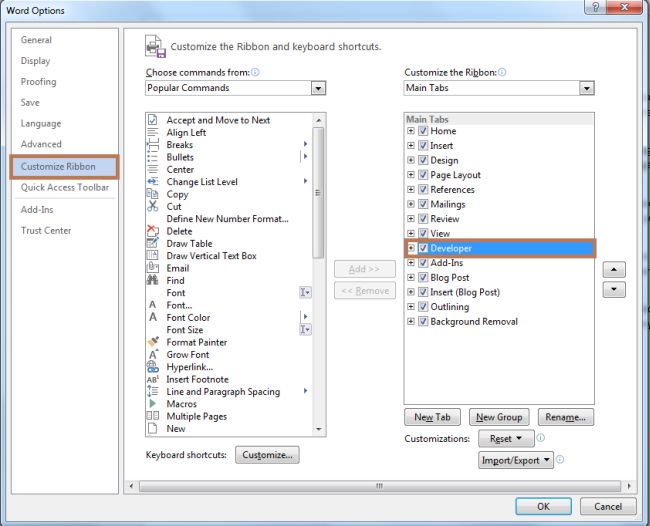Click the New Group button
This screenshot has height=526, width=650.
click(499, 417)
